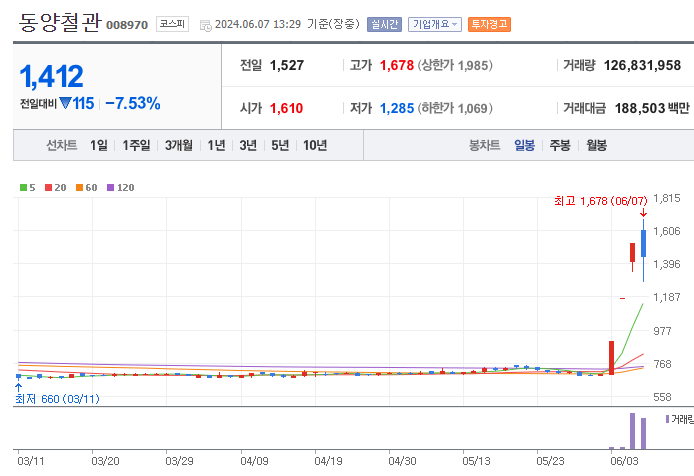Click the low price 1,285 value
694x476 pixels.
397,108
